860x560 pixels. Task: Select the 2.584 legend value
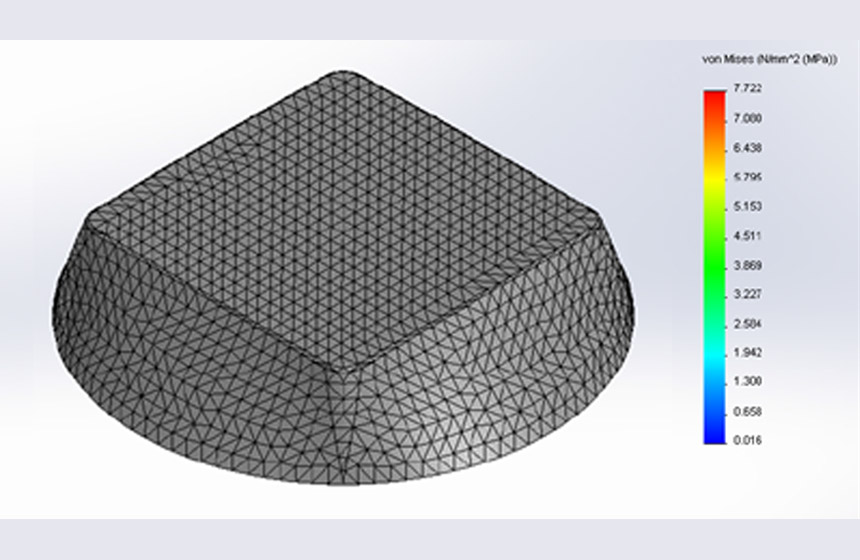(748, 324)
